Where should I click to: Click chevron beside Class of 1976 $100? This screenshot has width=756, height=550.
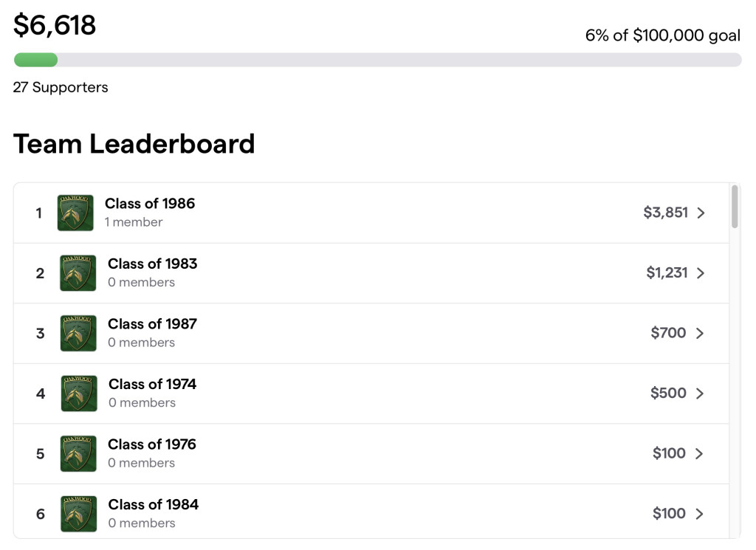(x=700, y=453)
